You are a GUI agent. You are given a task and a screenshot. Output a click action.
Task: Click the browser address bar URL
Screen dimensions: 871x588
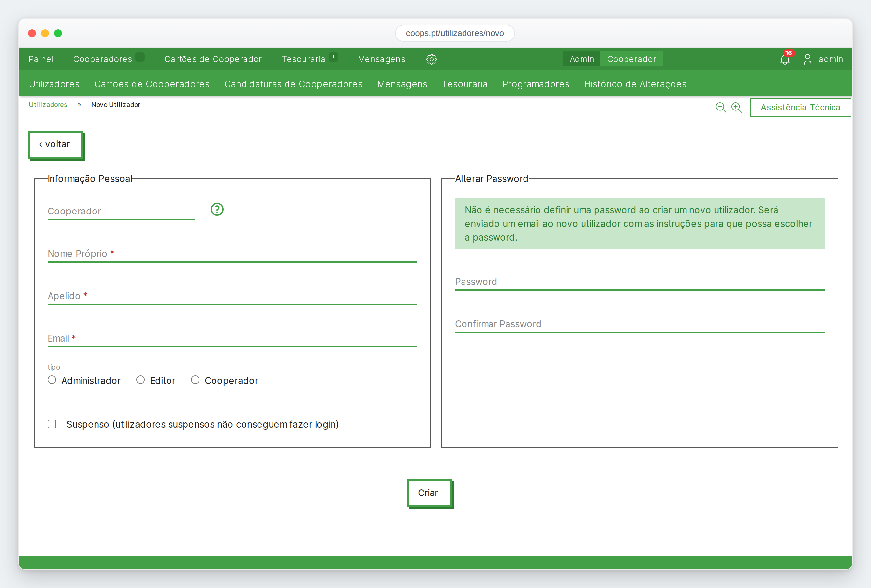click(x=455, y=33)
